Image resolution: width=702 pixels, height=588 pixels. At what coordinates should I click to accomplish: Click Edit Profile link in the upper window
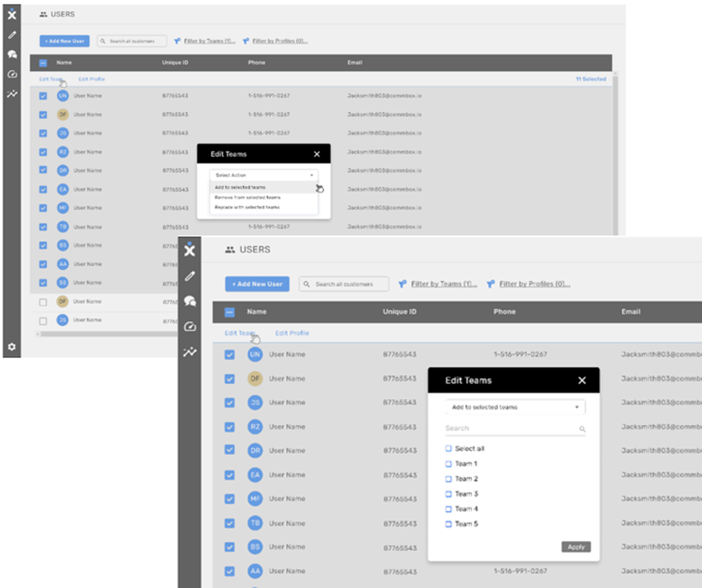pyautogui.click(x=91, y=79)
